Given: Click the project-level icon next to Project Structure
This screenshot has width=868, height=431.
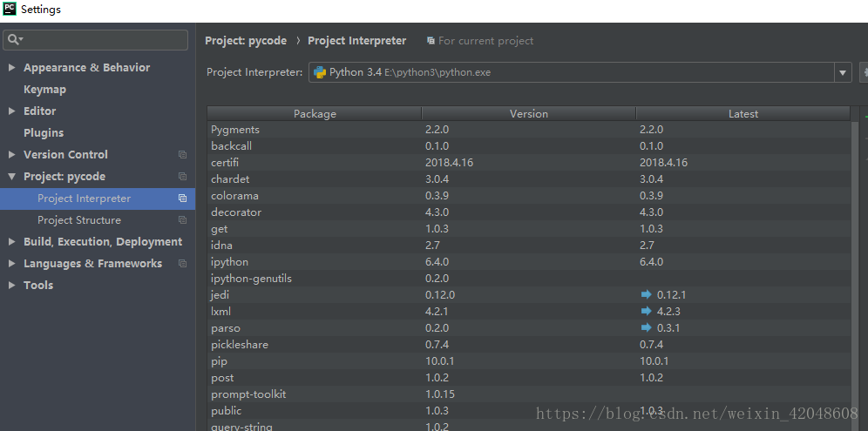Looking at the screenshot, I should 182,220.
